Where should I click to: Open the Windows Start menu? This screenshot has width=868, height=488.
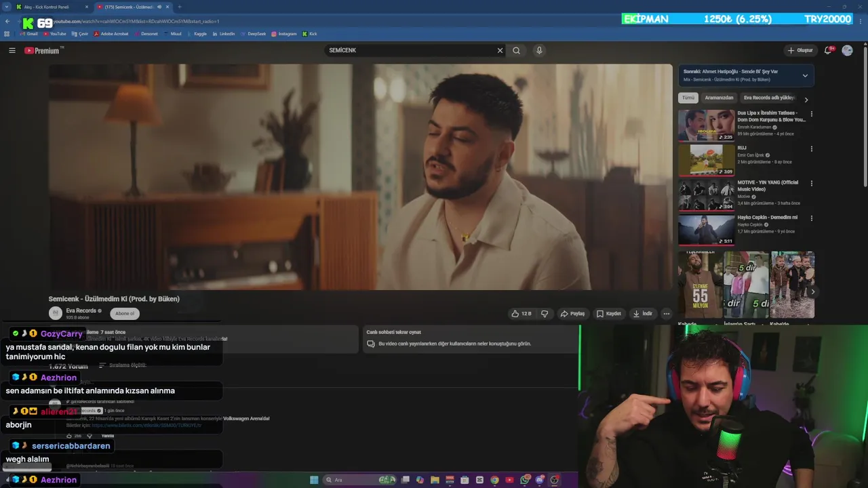coord(314,480)
